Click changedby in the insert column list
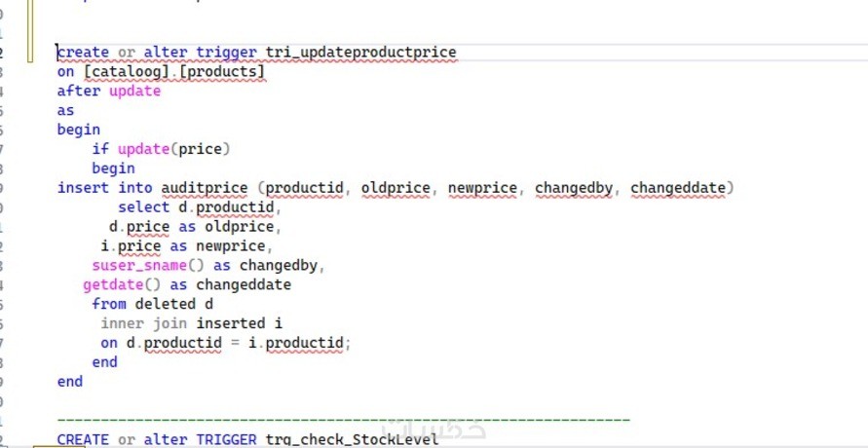Viewport: 868px width, 448px height. coord(574,187)
